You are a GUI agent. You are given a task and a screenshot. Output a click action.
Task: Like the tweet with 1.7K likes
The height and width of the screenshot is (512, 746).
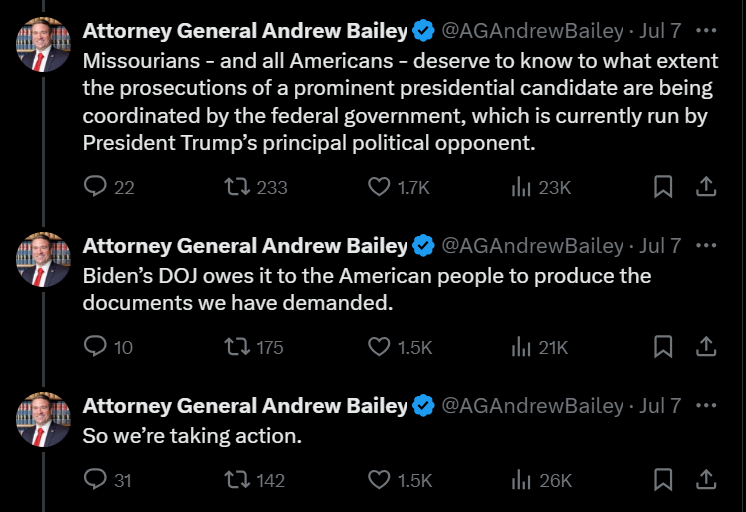[379, 187]
